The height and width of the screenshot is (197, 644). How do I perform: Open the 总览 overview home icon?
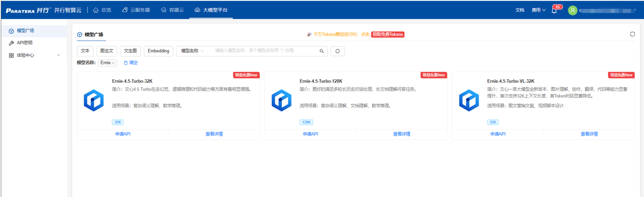[x=96, y=10]
